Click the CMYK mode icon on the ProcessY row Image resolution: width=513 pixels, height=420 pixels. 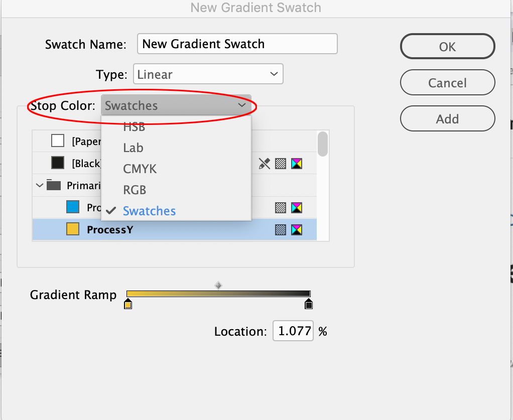297,229
